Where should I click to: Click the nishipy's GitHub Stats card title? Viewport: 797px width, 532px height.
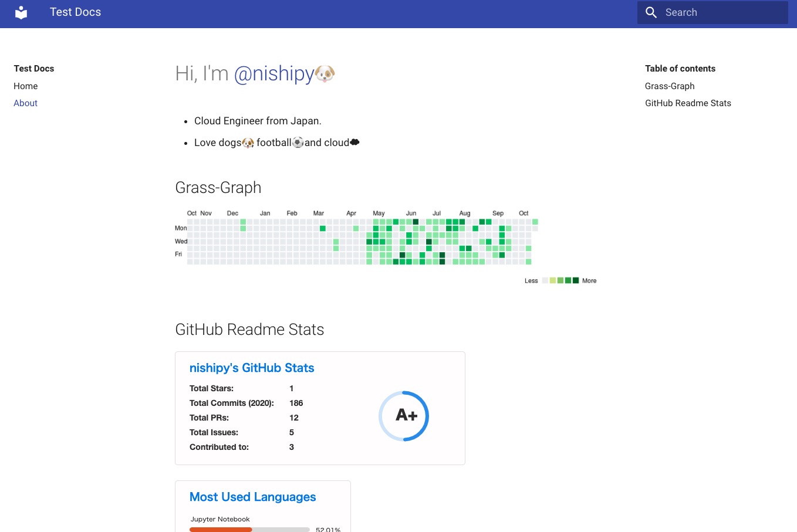252,368
